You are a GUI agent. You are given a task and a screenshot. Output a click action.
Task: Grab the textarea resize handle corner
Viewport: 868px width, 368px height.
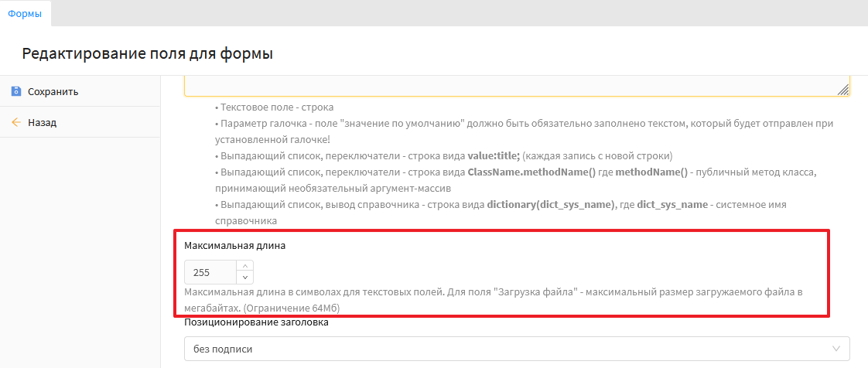pos(843,90)
